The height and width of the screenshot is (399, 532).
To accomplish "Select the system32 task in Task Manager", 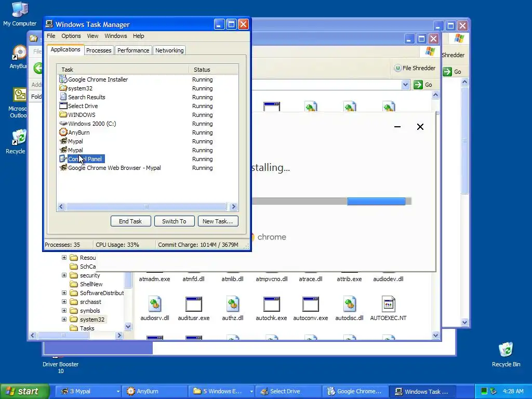I will 148,88.
